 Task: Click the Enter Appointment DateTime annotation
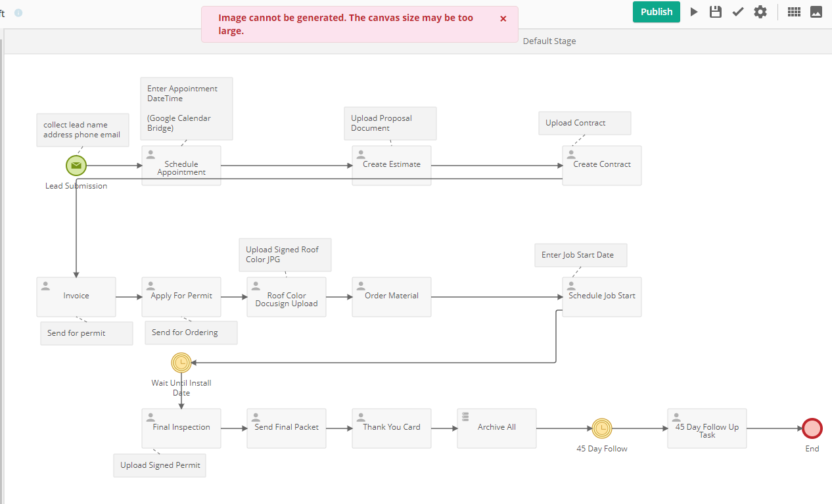[x=187, y=108]
